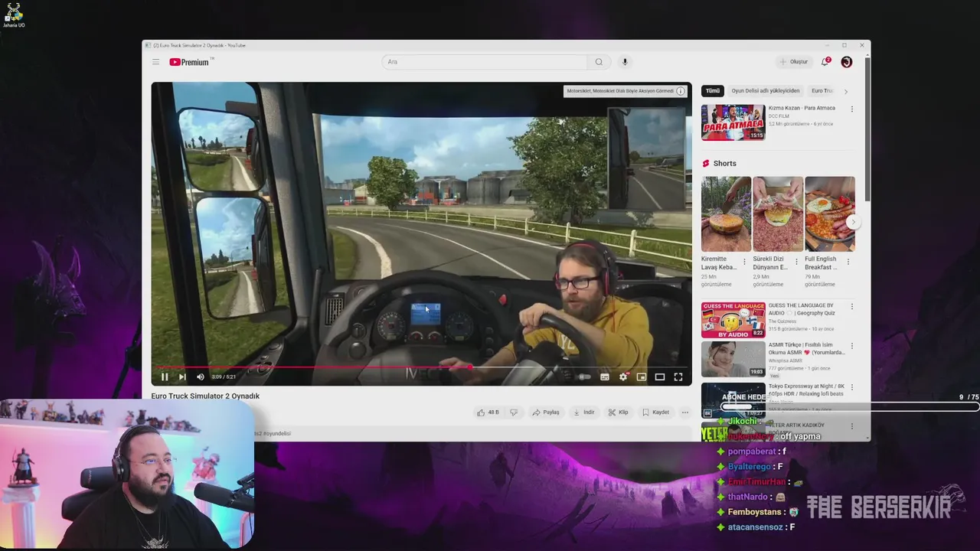
Task: Click the Kaydet save button
Action: [656, 412]
